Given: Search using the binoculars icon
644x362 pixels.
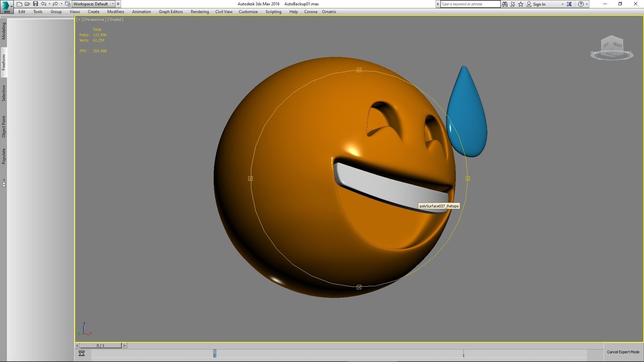Looking at the screenshot, I should (505, 4).
